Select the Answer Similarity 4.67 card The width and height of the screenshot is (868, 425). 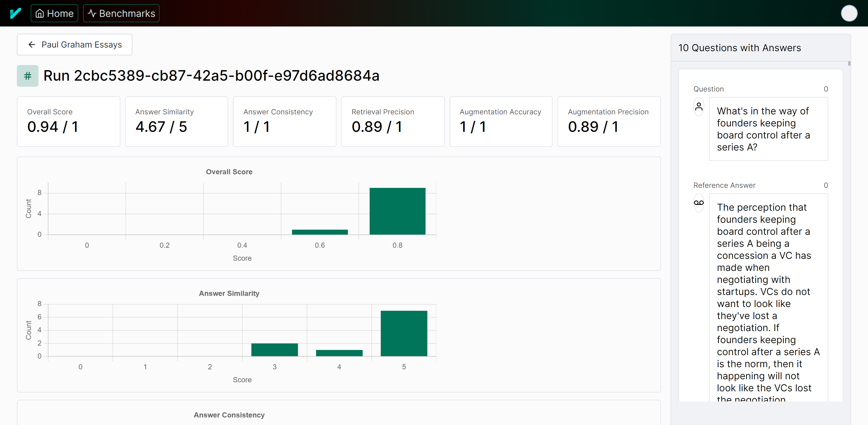[x=177, y=122]
